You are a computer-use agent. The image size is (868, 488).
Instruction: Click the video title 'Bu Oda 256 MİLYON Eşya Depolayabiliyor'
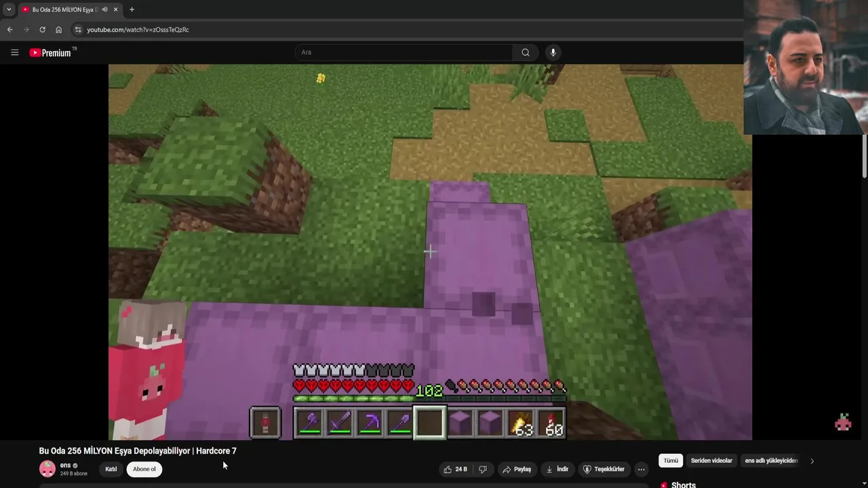(138, 451)
